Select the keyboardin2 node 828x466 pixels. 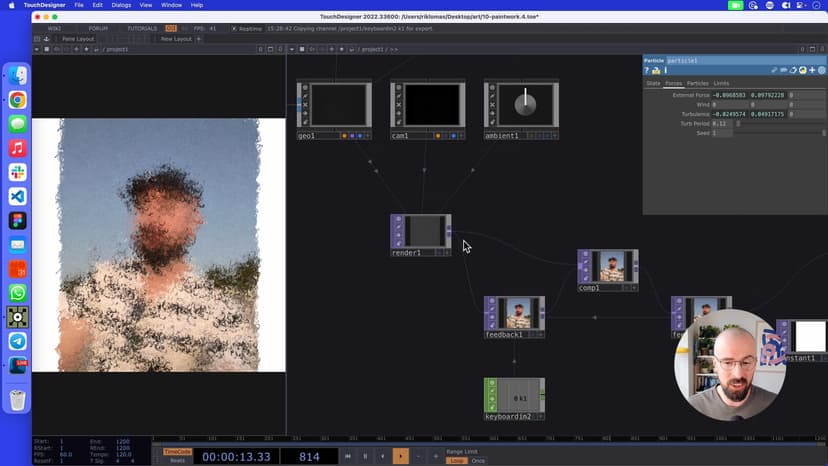(514, 398)
